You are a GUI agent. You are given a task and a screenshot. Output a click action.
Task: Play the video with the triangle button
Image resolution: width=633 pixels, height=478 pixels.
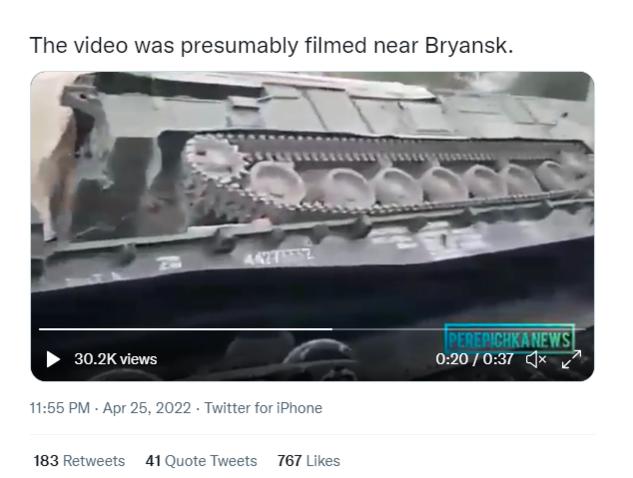pyautogui.click(x=53, y=359)
